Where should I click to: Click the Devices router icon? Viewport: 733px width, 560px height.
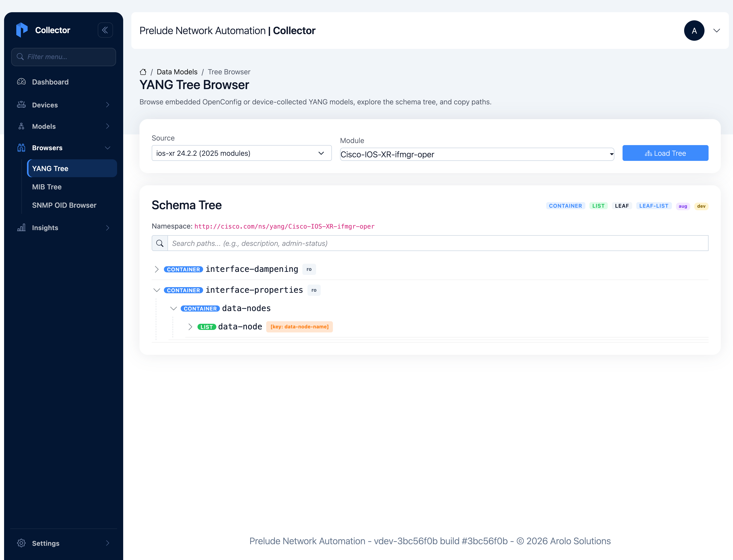21,105
